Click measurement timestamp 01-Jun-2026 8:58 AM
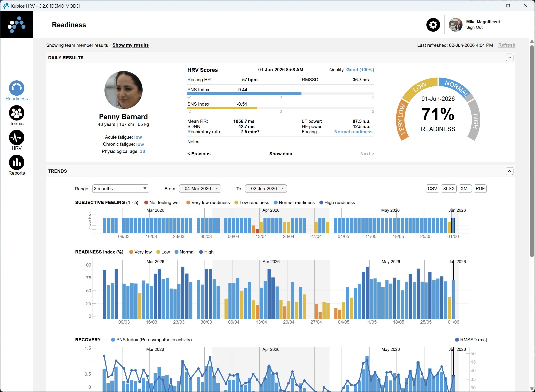This screenshot has width=535, height=392. coord(281,70)
